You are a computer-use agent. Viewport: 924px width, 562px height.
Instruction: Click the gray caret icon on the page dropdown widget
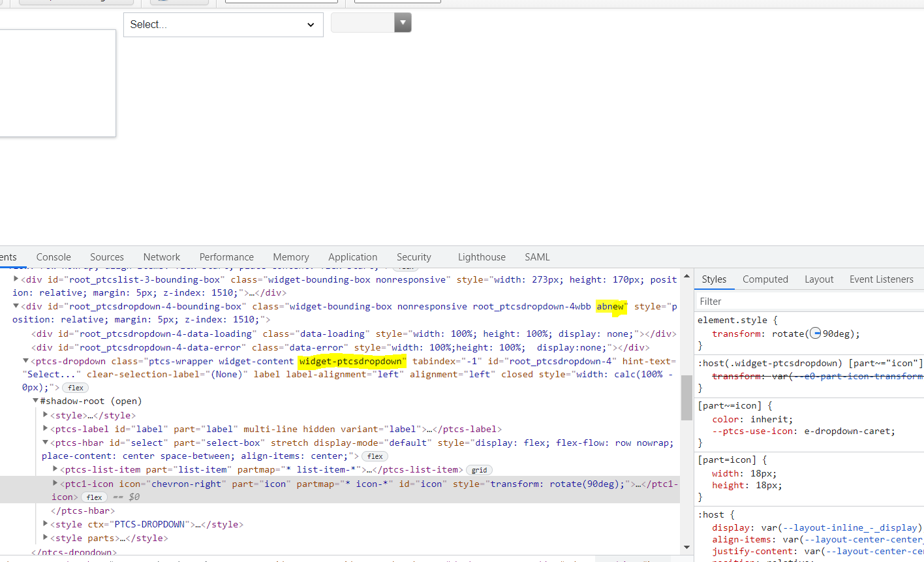coord(403,22)
